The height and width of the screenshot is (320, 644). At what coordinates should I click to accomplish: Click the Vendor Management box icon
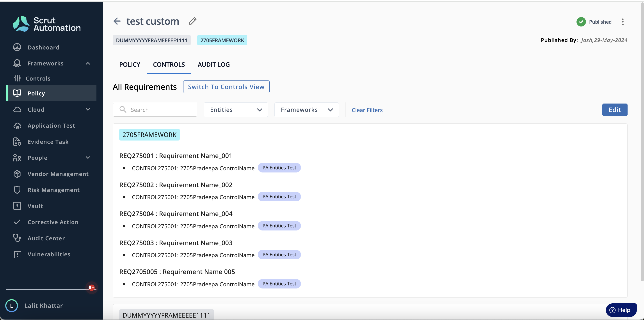pos(17,174)
